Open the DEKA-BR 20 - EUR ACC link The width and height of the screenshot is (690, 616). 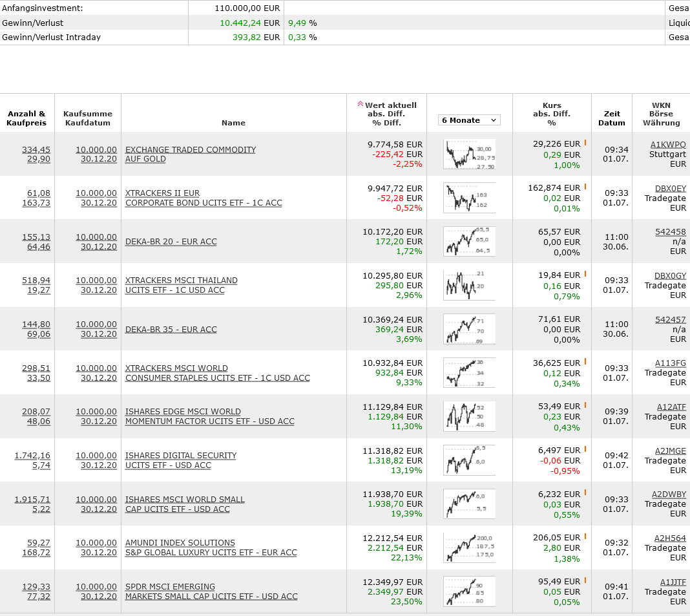(171, 242)
